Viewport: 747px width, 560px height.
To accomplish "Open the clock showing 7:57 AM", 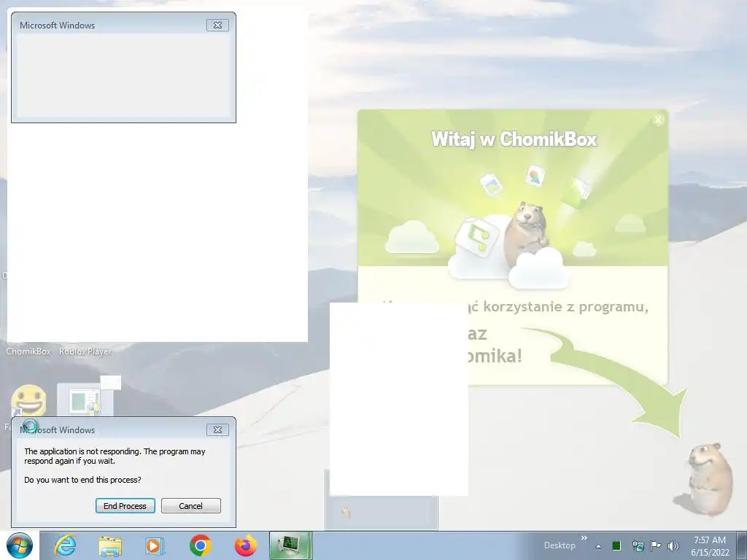I will point(710,546).
